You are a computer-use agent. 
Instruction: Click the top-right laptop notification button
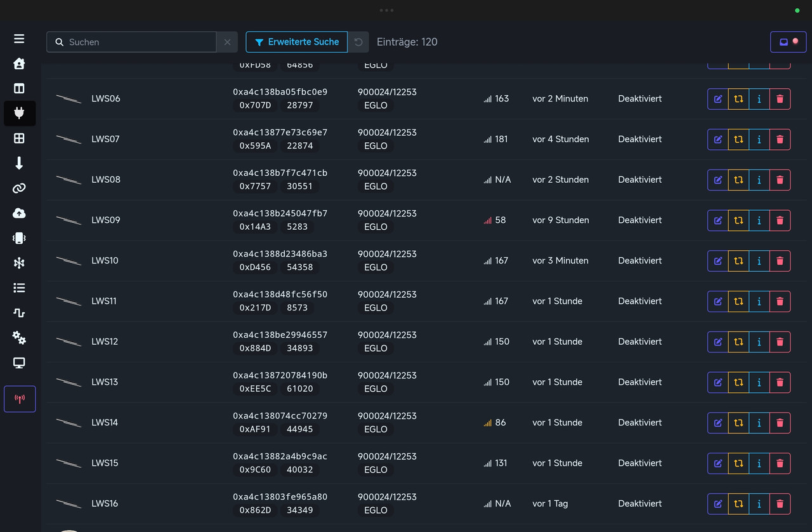coord(788,42)
